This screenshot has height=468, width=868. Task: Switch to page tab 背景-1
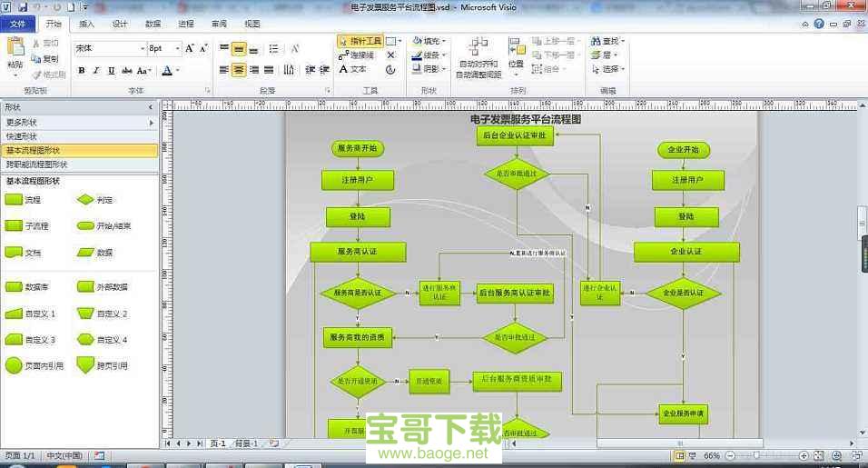tap(246, 443)
